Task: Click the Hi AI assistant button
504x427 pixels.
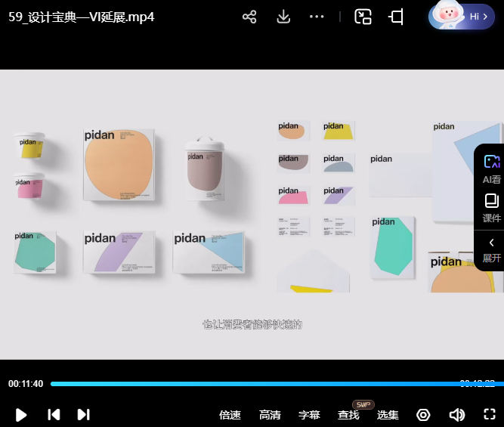Action: click(x=462, y=16)
